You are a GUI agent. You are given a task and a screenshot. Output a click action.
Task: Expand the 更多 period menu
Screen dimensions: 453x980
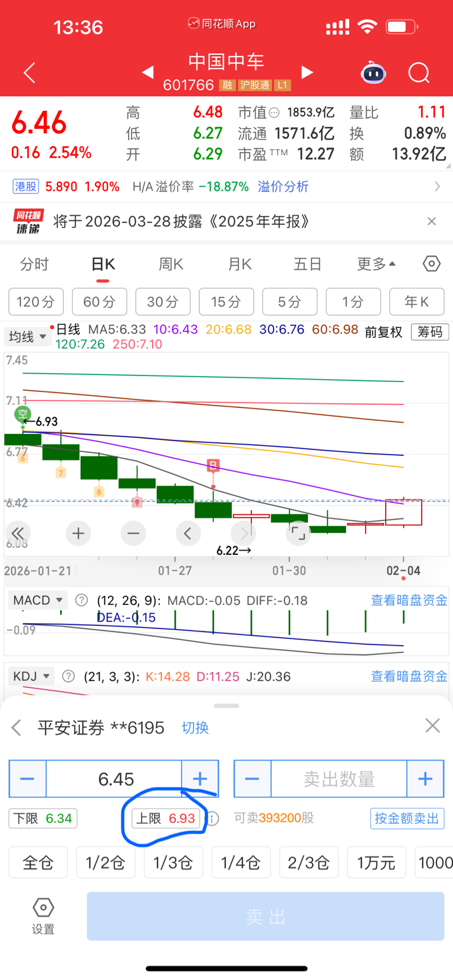(376, 264)
